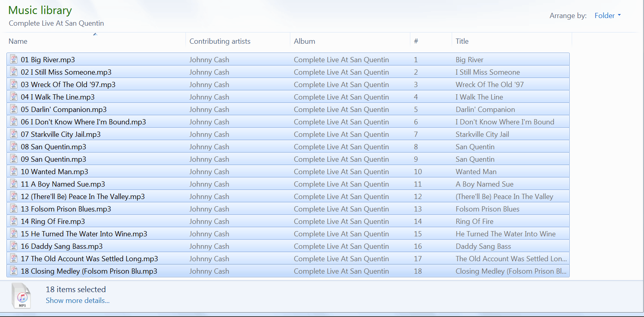Viewport: 644px width, 317px height.
Task: Select file name 17 The Old Account Was Settled Long.mp3
Action: tap(90, 259)
